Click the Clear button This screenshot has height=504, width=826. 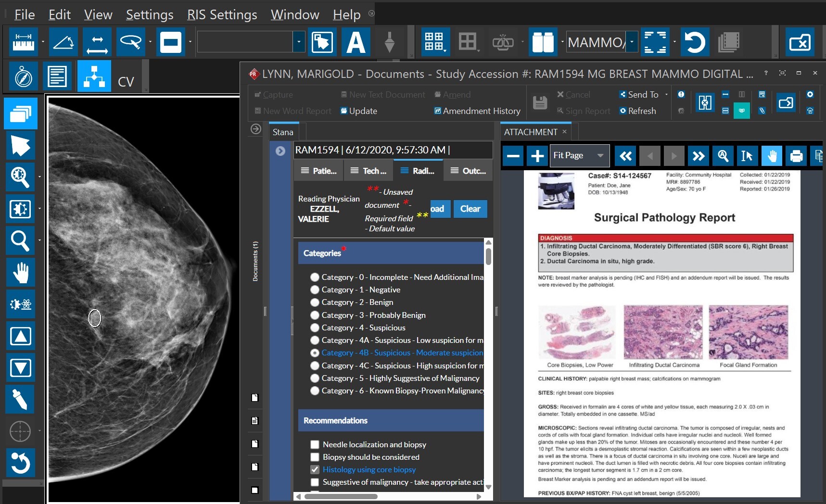click(470, 209)
